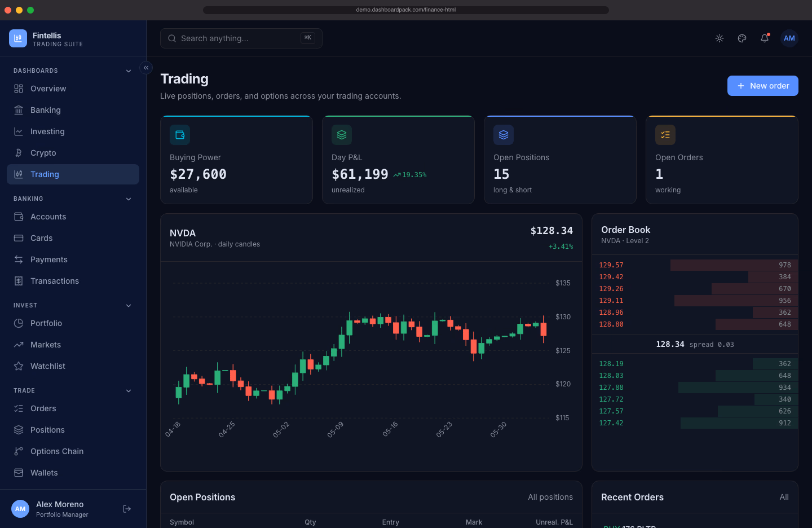
Task: Click the NVDA chart title
Action: pos(183,233)
